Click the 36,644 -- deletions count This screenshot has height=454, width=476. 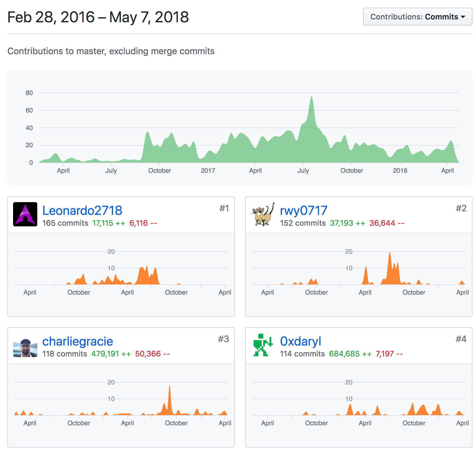point(387,223)
